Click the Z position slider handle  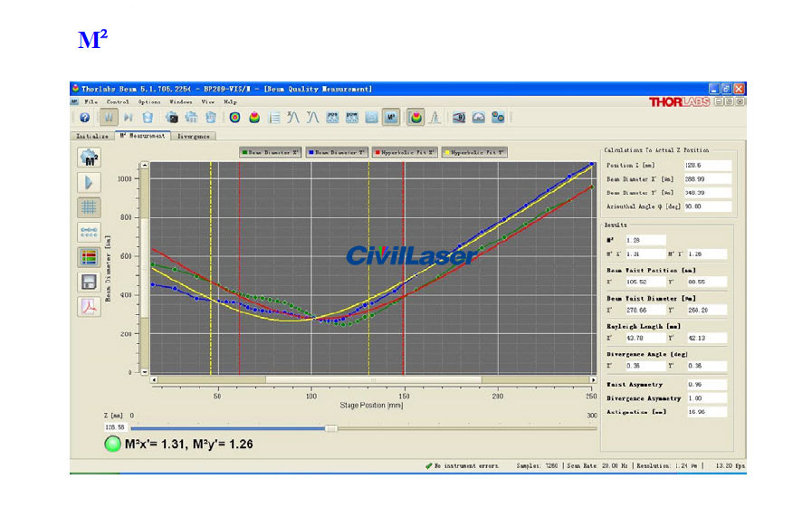point(330,427)
